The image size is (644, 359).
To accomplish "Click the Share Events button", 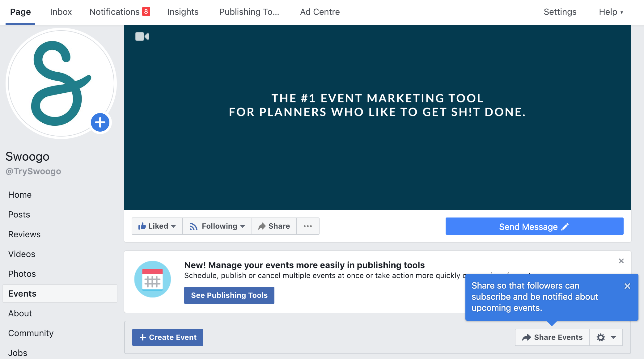I will point(552,337).
